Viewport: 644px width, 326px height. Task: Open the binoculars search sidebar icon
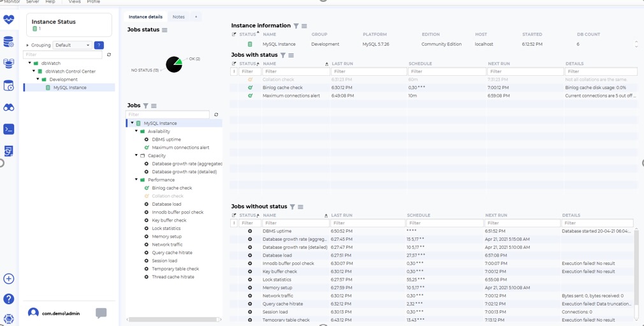(x=9, y=108)
